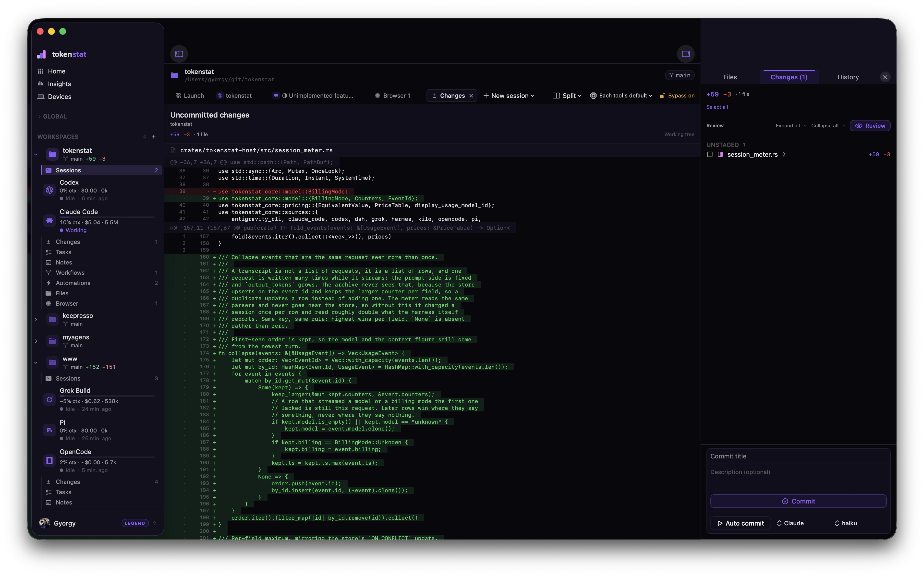Click the keepresso folder icon
Viewport: 924px width, 576px height.
pos(52,319)
